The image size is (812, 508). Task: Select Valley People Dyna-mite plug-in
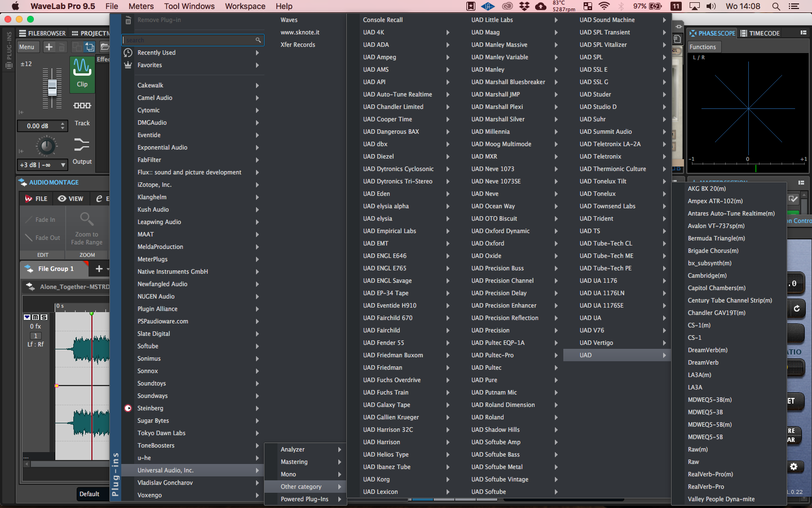coord(729,499)
